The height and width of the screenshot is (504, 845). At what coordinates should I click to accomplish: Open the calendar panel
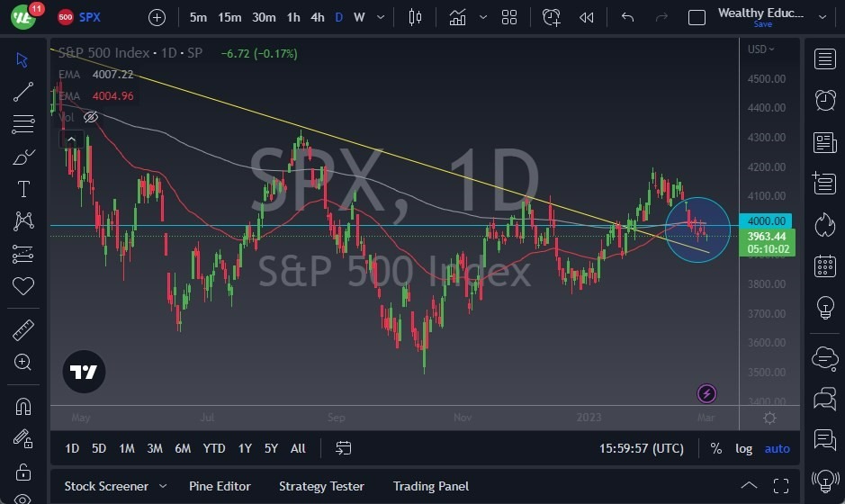pos(824,265)
